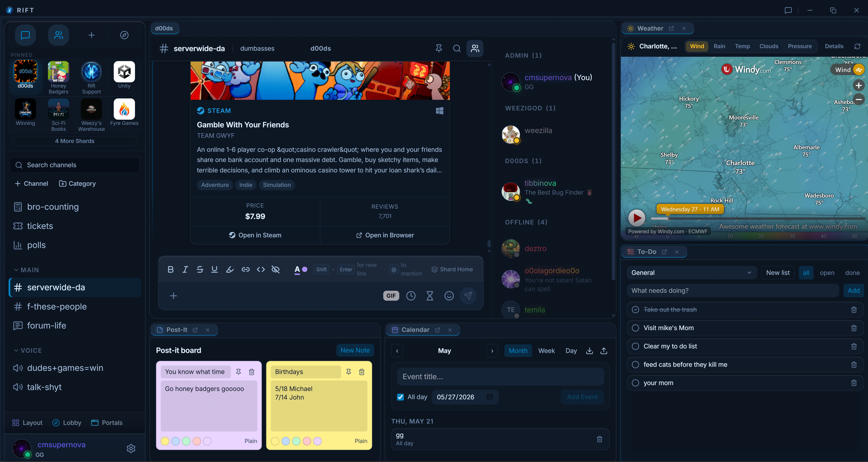The image size is (868, 462).
Task: Toggle the member list panel button
Action: point(475,49)
